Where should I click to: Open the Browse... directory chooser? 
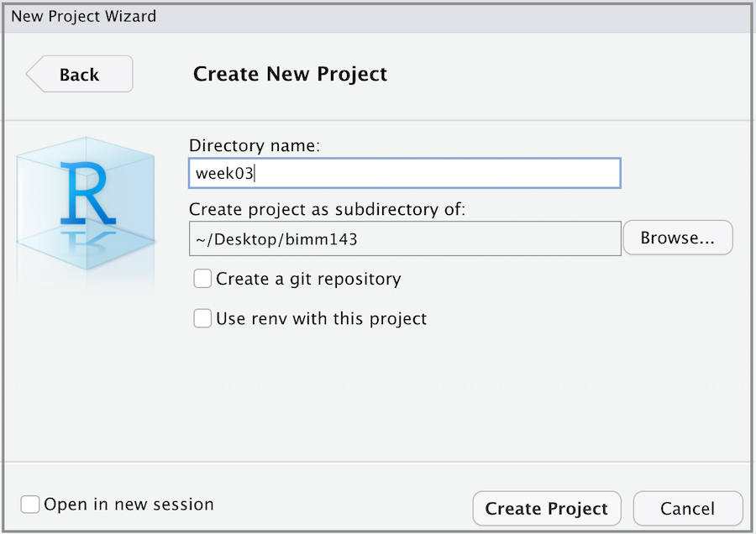coord(677,238)
